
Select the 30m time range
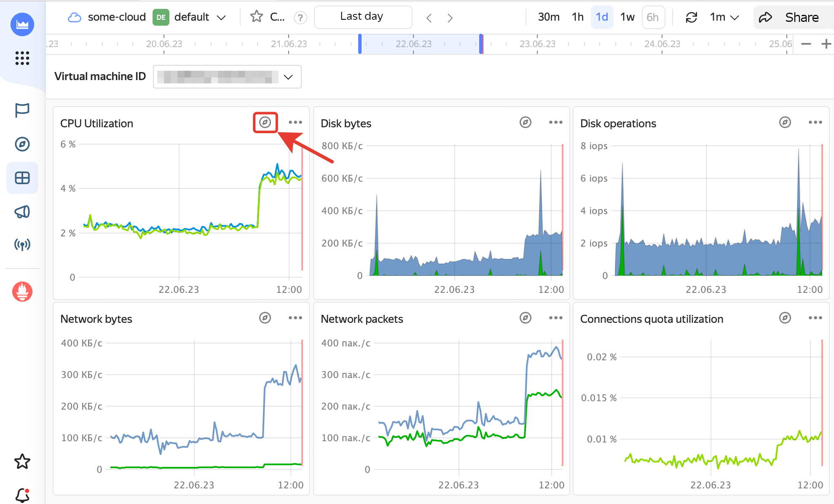pyautogui.click(x=548, y=17)
